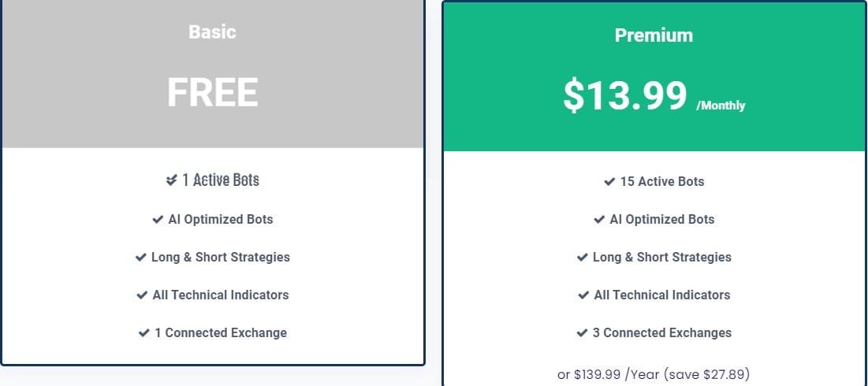Click the 3 Connected Exchanges feature text
This screenshot has width=868, height=386.
(x=662, y=333)
